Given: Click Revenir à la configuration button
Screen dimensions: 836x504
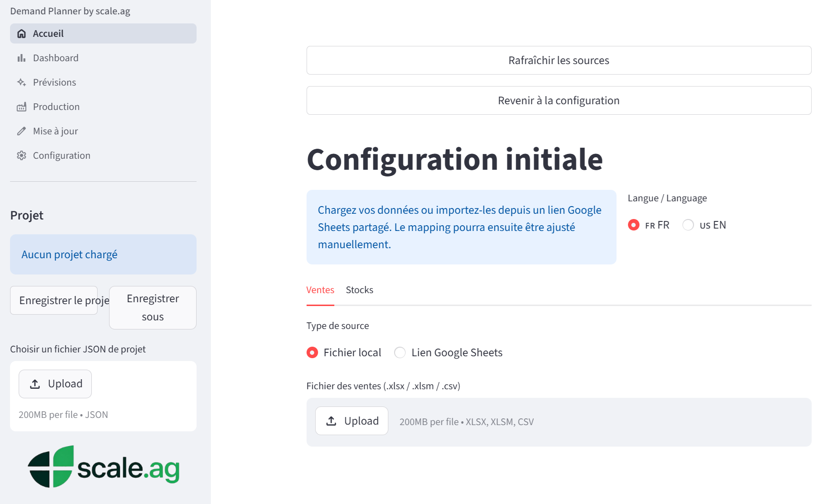Looking at the screenshot, I should (559, 100).
